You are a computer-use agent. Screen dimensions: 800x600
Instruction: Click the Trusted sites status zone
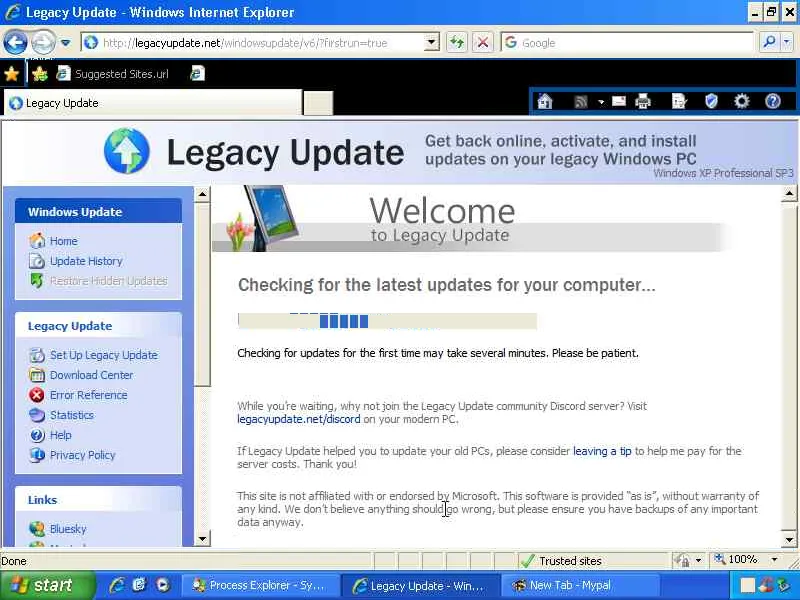point(592,561)
